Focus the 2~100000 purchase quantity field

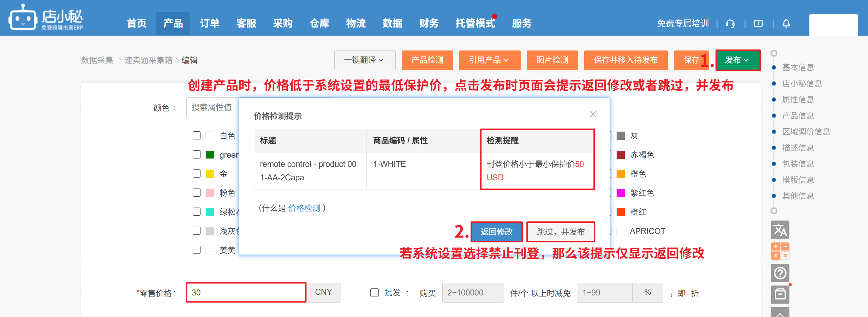click(x=473, y=293)
